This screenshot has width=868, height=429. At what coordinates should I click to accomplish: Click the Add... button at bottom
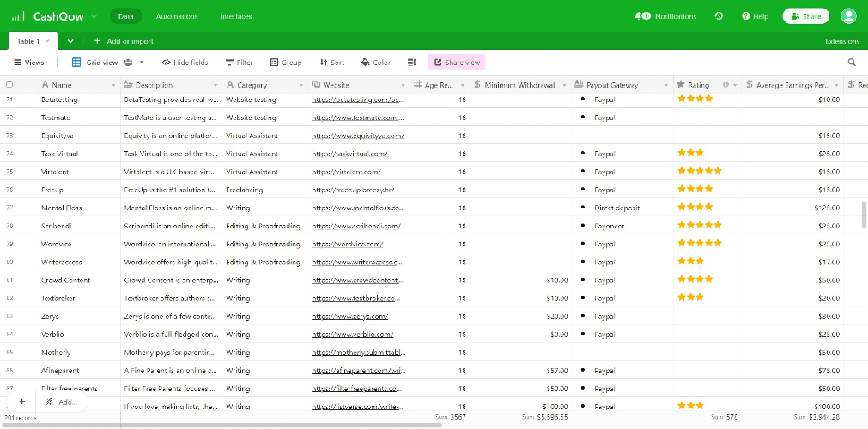[x=62, y=402]
